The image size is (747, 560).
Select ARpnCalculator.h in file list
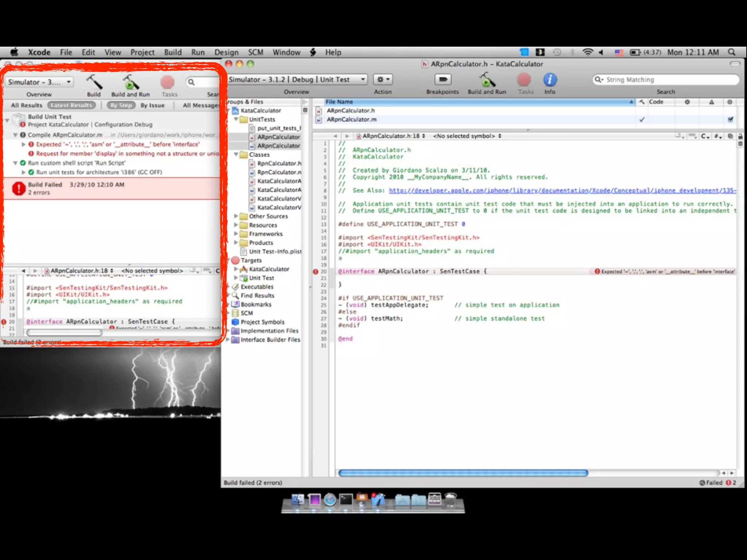click(x=351, y=110)
